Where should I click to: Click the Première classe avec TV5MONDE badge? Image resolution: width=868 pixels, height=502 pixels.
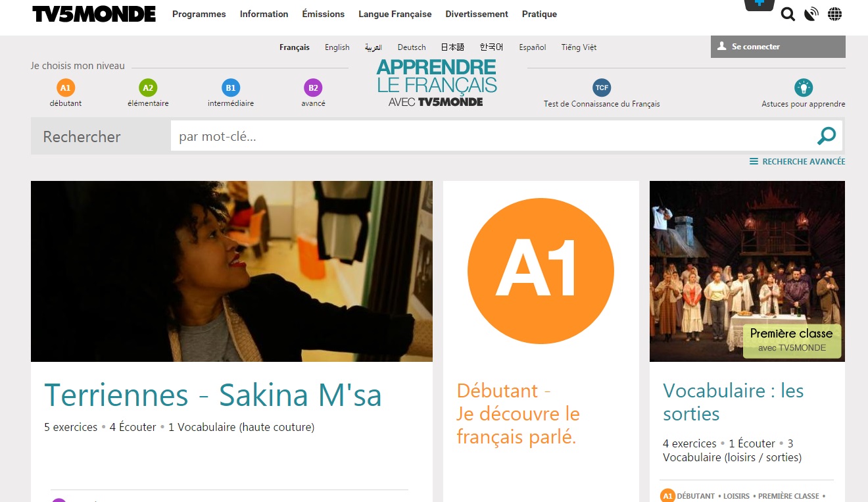click(792, 340)
